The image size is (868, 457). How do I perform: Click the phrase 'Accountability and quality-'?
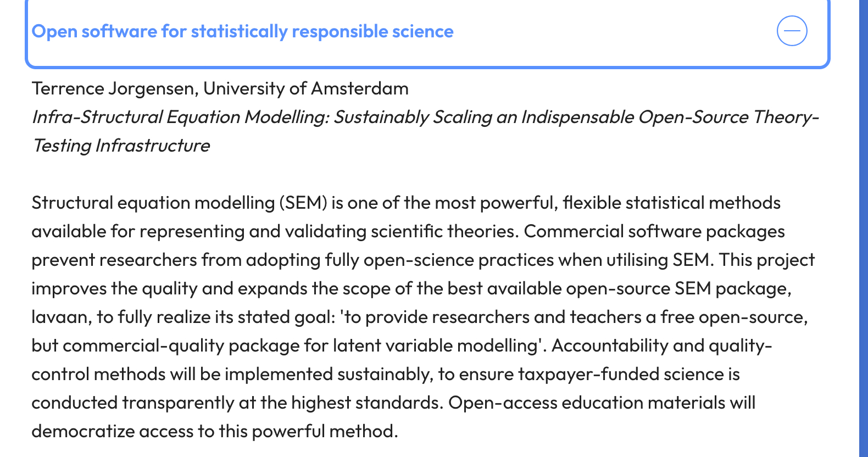661,345
